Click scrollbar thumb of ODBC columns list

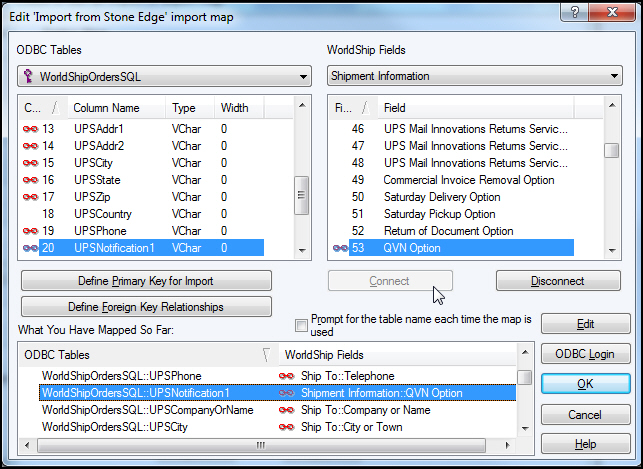click(x=302, y=195)
